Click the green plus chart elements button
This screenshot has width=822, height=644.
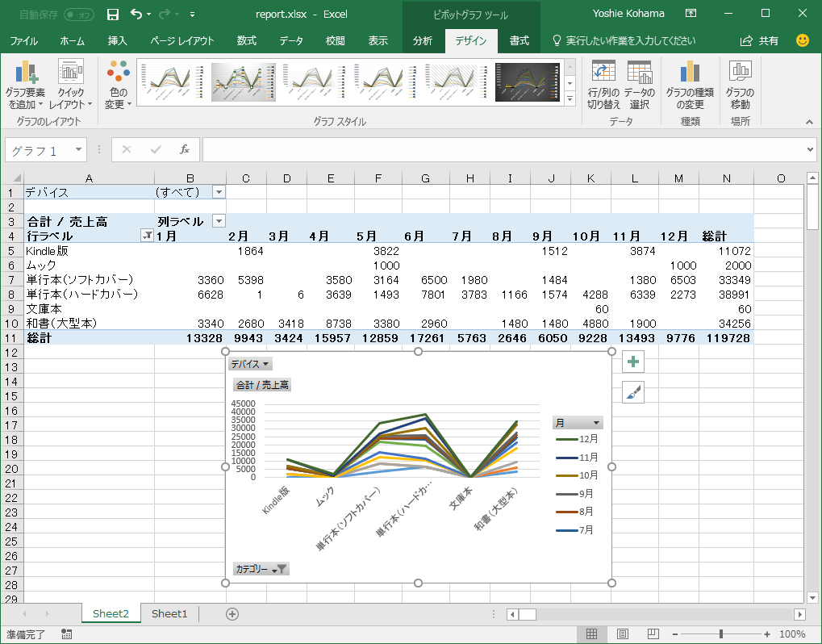click(x=633, y=363)
